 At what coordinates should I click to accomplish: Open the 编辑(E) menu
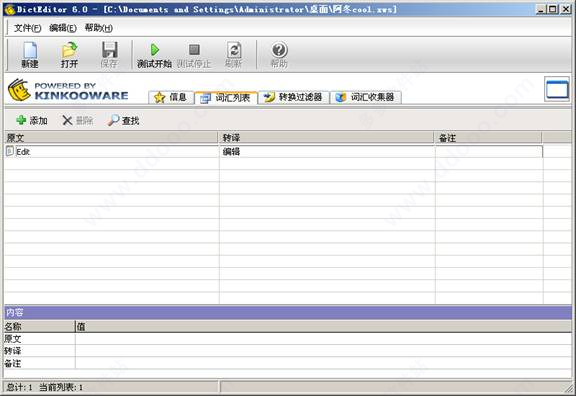click(x=63, y=28)
